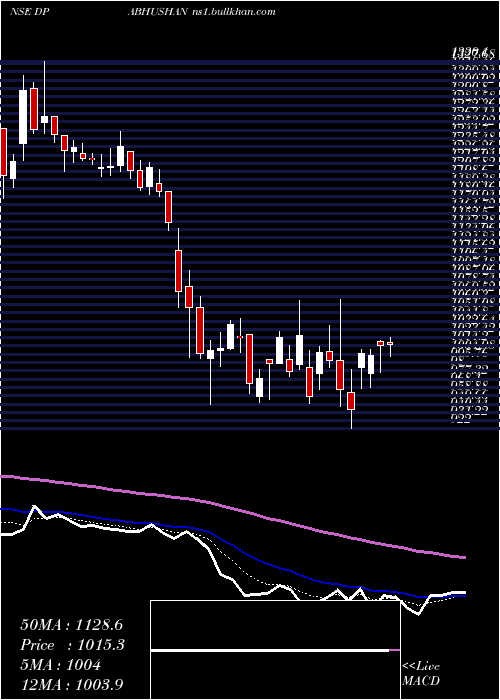Click the 50MA : 1128.6 label
Screen dimensions: 500x700
(71, 625)
